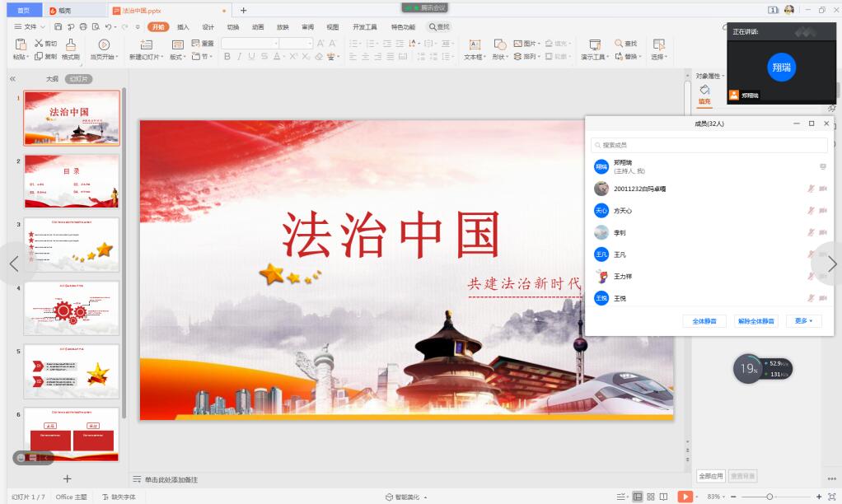Click the Format Painter (格式刷) icon
This screenshot has width=842, height=504.
tap(71, 44)
